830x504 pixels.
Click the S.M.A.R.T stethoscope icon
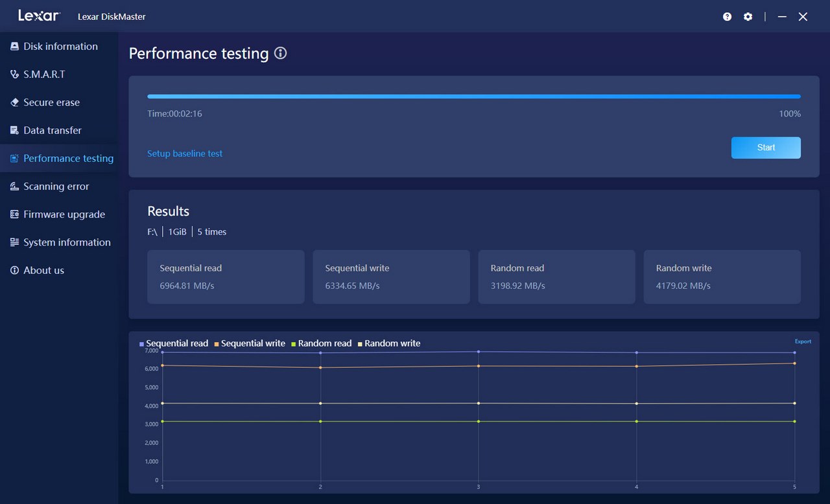14,74
